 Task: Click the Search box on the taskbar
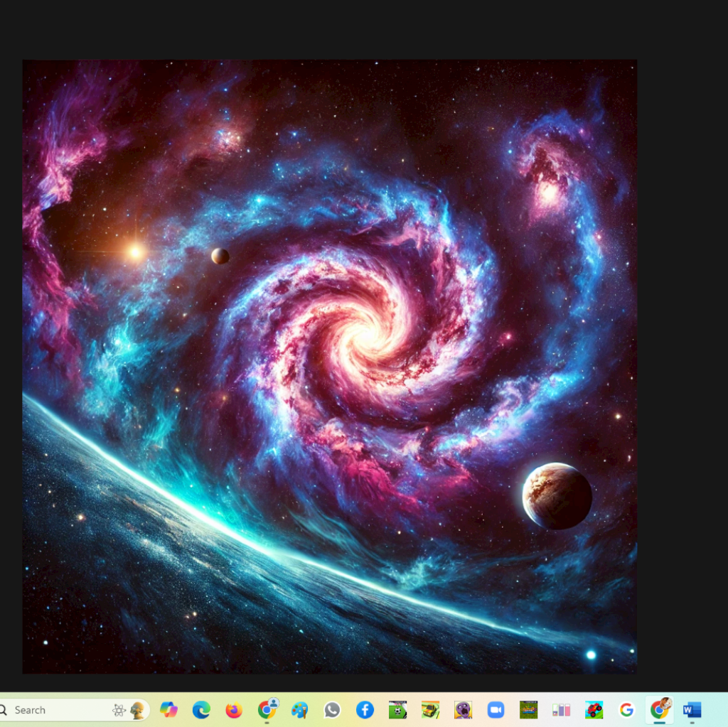point(57,710)
